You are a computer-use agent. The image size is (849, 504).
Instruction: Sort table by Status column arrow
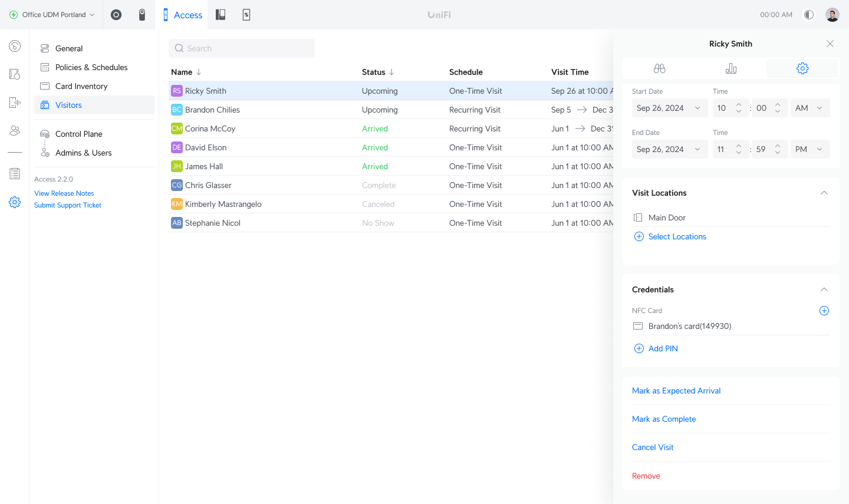(x=391, y=72)
